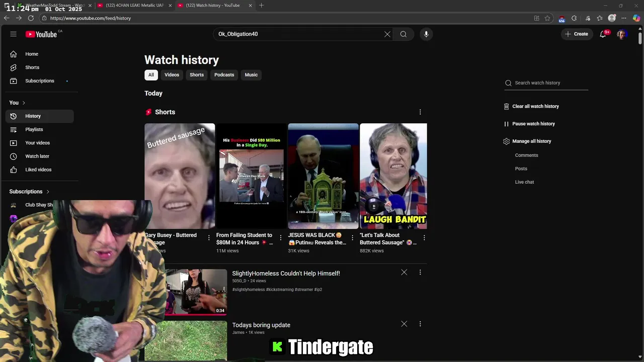Remove SlightlyHomeless video from watch history
The width and height of the screenshot is (644, 362).
coord(404,273)
